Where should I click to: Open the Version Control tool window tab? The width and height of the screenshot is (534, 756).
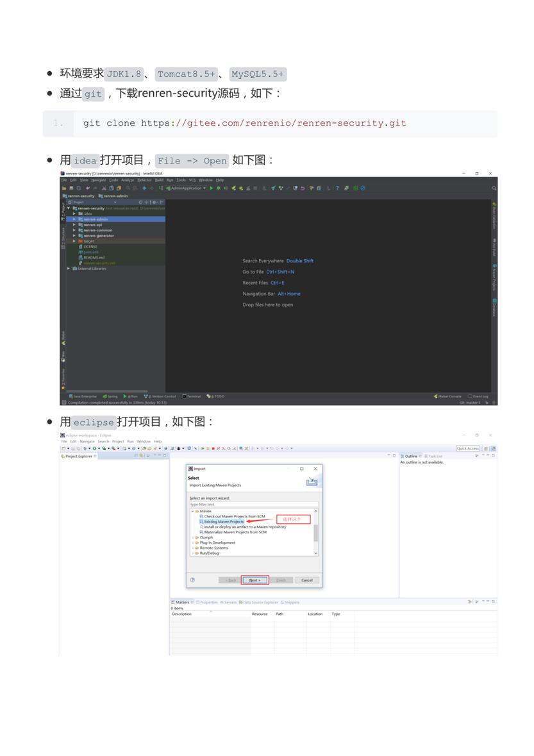[x=160, y=396]
